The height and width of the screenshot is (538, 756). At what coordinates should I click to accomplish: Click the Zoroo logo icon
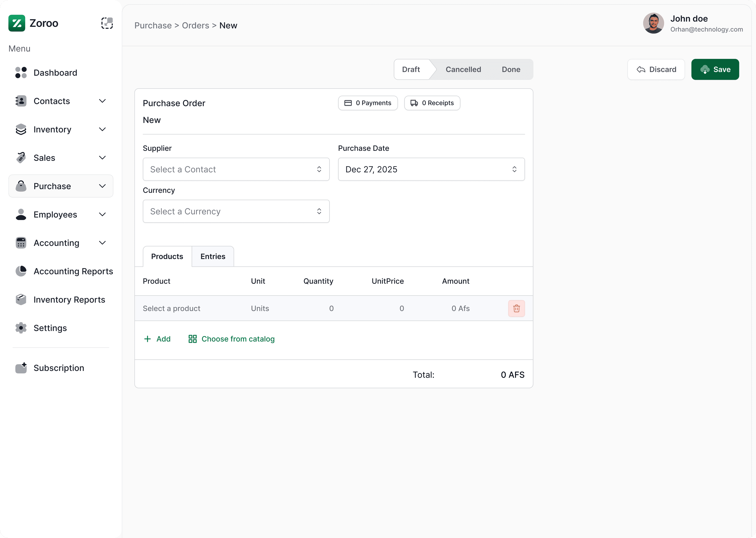pyautogui.click(x=17, y=23)
